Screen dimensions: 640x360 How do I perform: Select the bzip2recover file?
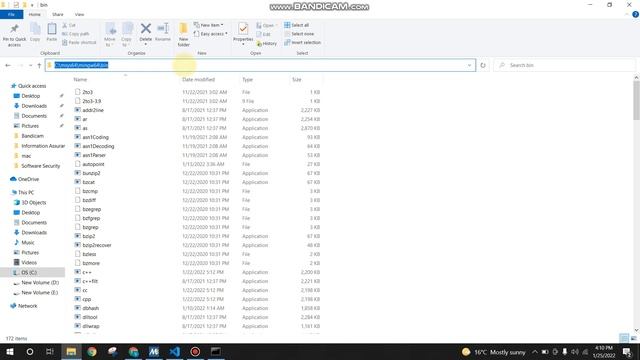click(97, 245)
